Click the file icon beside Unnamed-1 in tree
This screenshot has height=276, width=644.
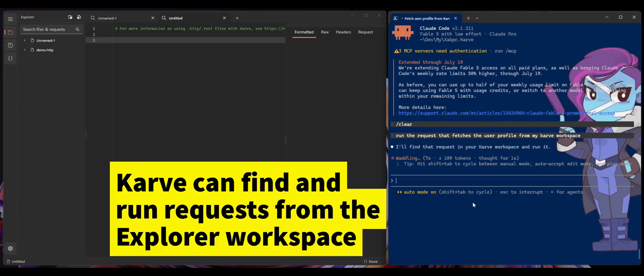click(32, 41)
